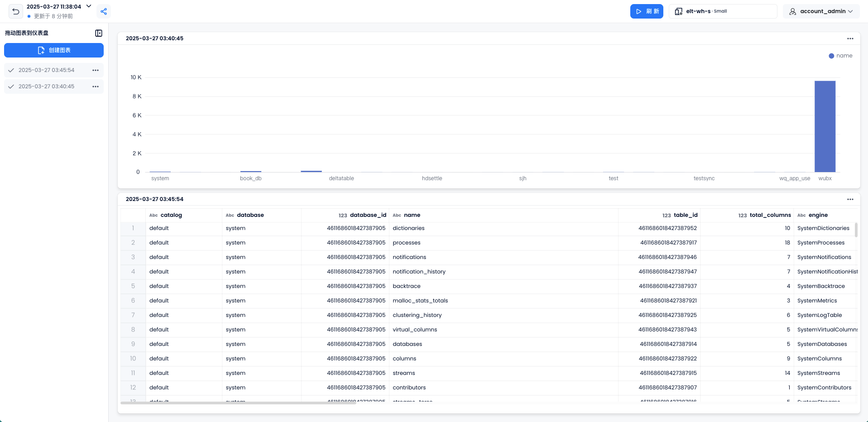The height and width of the screenshot is (422, 868).
Task: Open more options for sidebar item 03:45:54
Action: 96,70
